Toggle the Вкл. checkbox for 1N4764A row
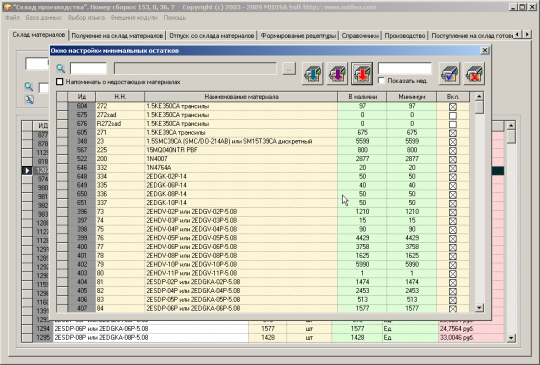This screenshot has width=540, height=365. point(453,168)
